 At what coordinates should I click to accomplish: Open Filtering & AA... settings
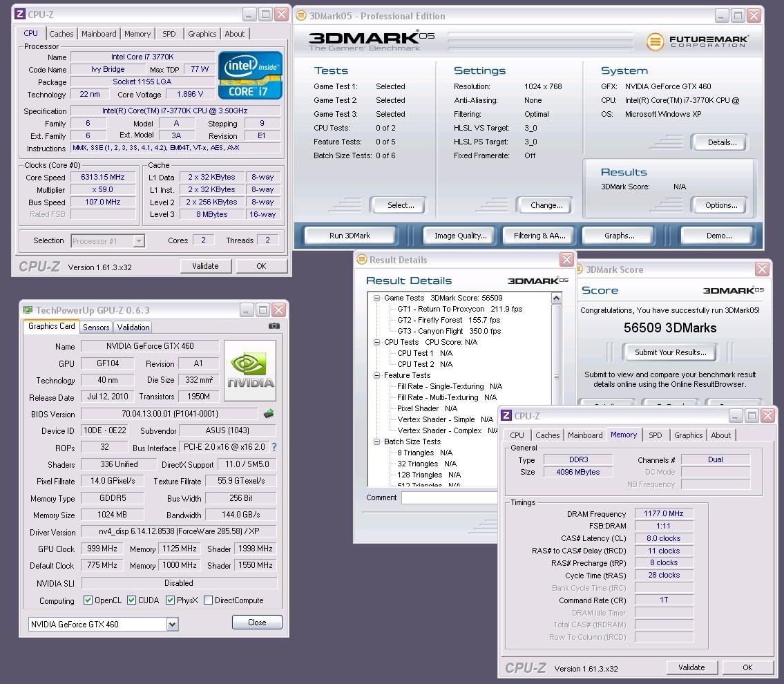tap(539, 236)
